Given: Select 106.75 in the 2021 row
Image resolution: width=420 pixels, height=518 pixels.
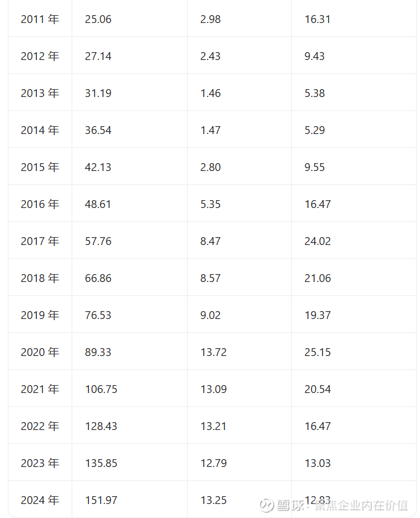Looking at the screenshot, I should (101, 389).
